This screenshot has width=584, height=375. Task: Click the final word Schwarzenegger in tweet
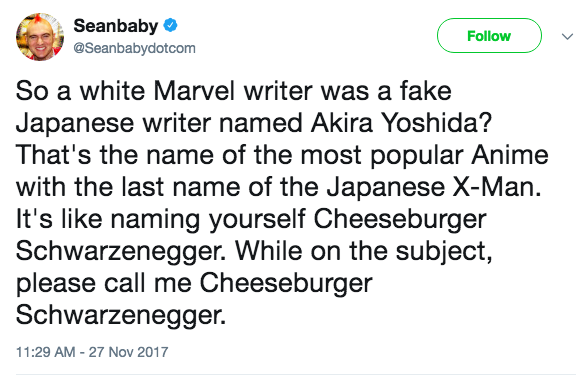(121, 316)
